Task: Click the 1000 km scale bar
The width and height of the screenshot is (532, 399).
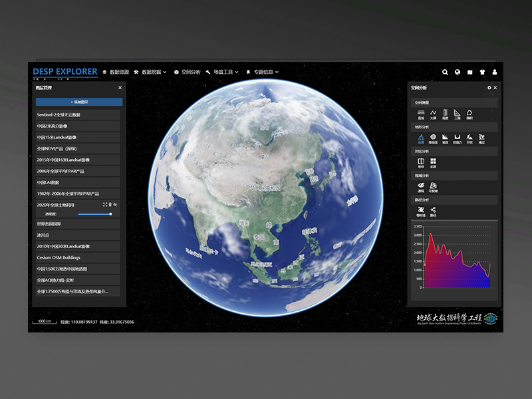Action: 45,321
